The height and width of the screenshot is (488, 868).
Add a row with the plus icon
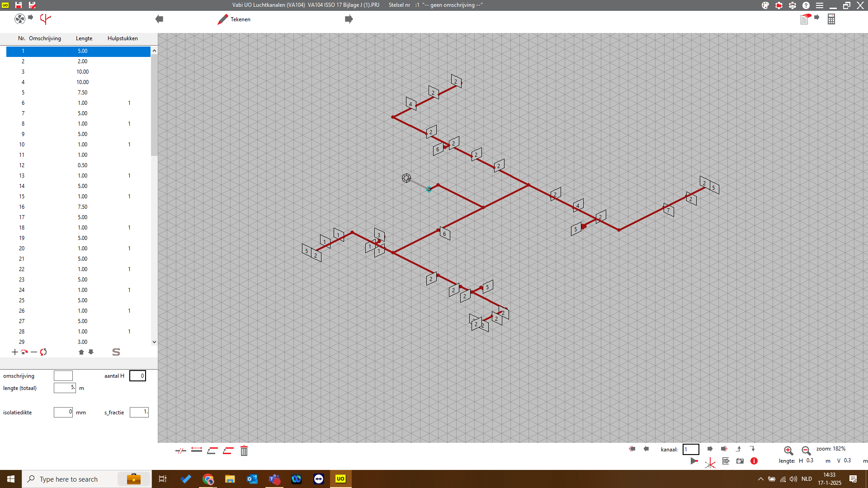point(15,352)
